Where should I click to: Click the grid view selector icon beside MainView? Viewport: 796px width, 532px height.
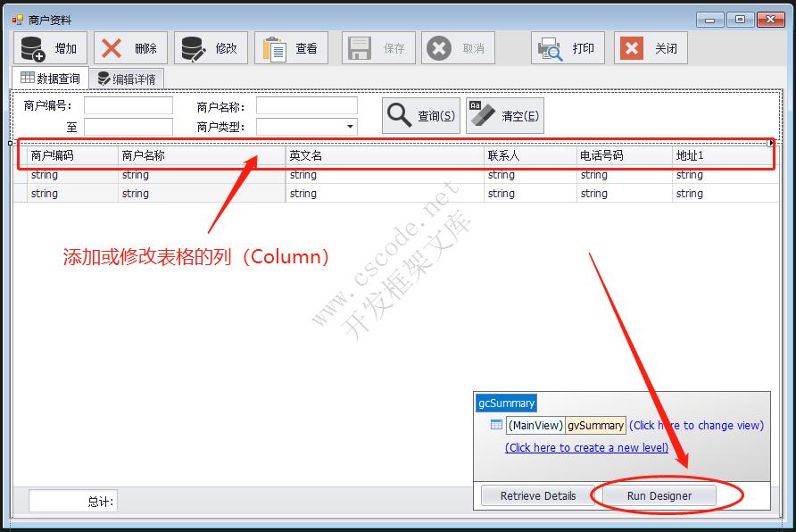496,426
